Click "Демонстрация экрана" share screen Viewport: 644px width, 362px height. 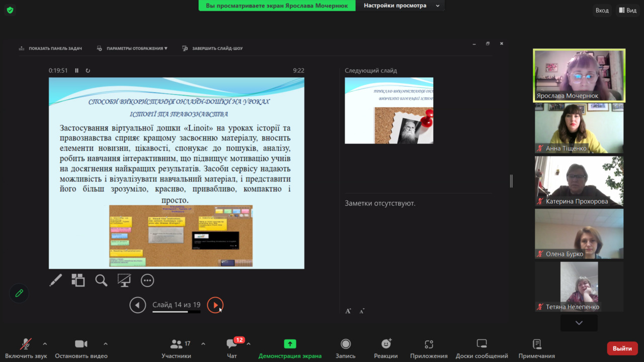pyautogui.click(x=290, y=348)
